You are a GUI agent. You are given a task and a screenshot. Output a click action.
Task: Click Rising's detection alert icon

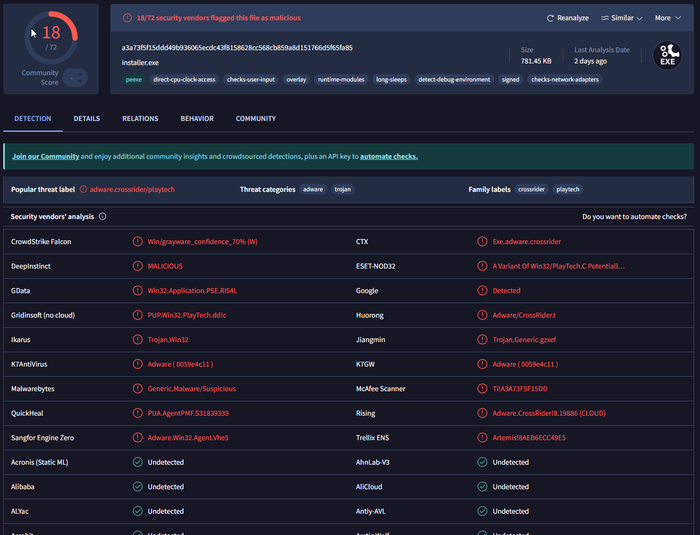pyautogui.click(x=482, y=414)
